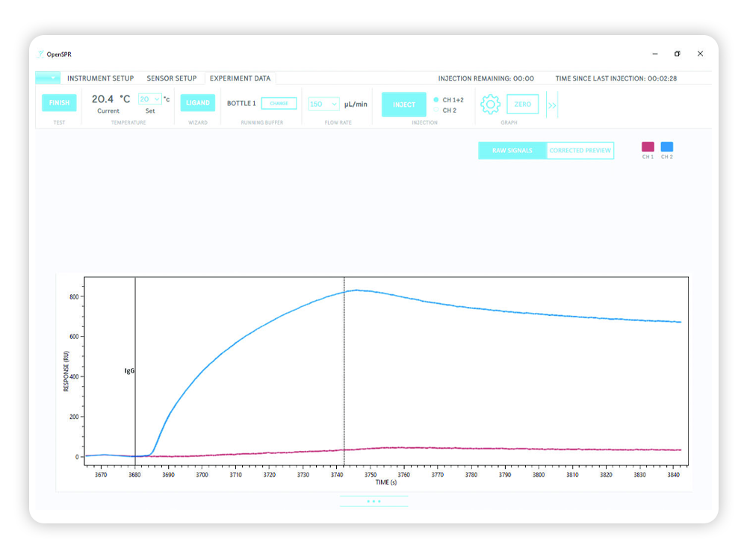This screenshot has height=560, width=747.
Task: Switch to the Instrument Setup tab
Action: coord(100,78)
